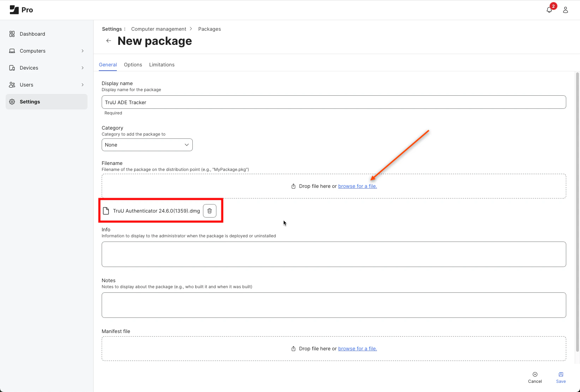Delete the uploaded TruU Authenticator dmg file
The height and width of the screenshot is (392, 580).
[210, 211]
